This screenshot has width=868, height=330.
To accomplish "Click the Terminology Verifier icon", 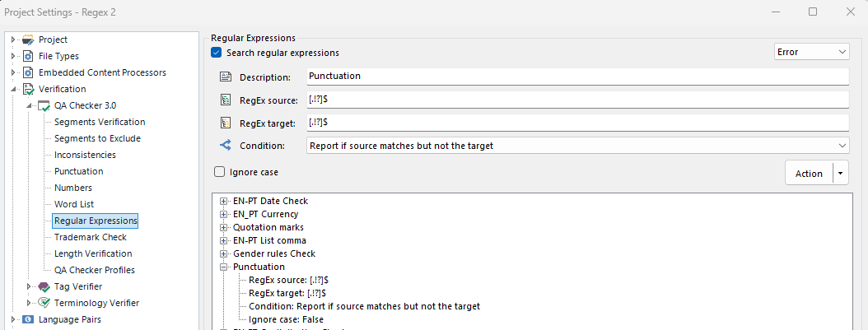I will [x=44, y=303].
